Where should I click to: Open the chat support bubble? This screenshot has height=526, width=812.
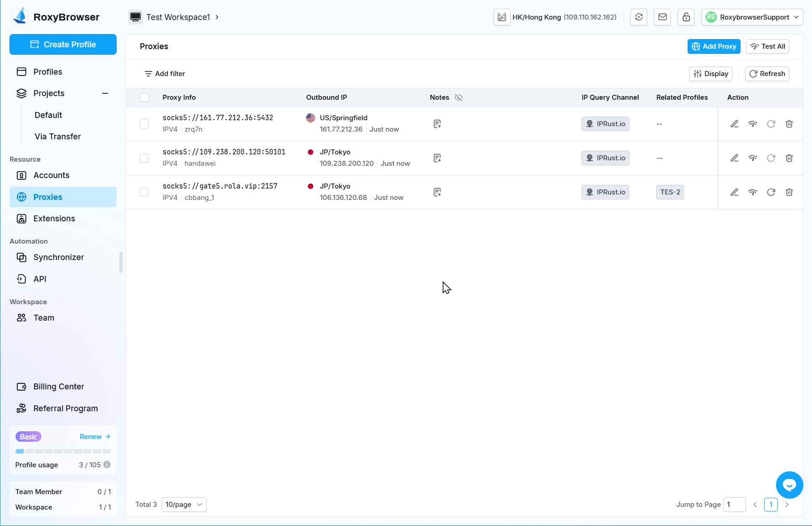(x=789, y=485)
